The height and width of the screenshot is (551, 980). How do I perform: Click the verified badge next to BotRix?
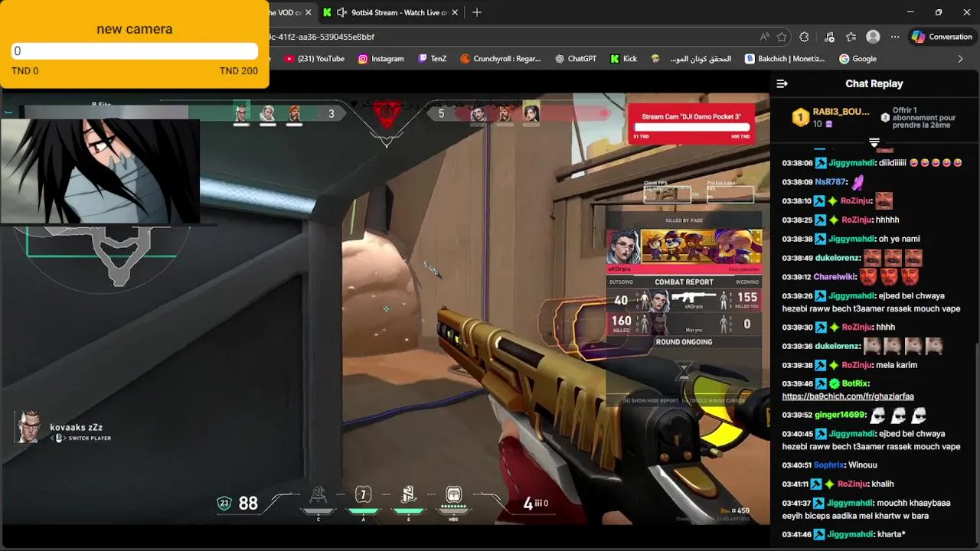(833, 383)
